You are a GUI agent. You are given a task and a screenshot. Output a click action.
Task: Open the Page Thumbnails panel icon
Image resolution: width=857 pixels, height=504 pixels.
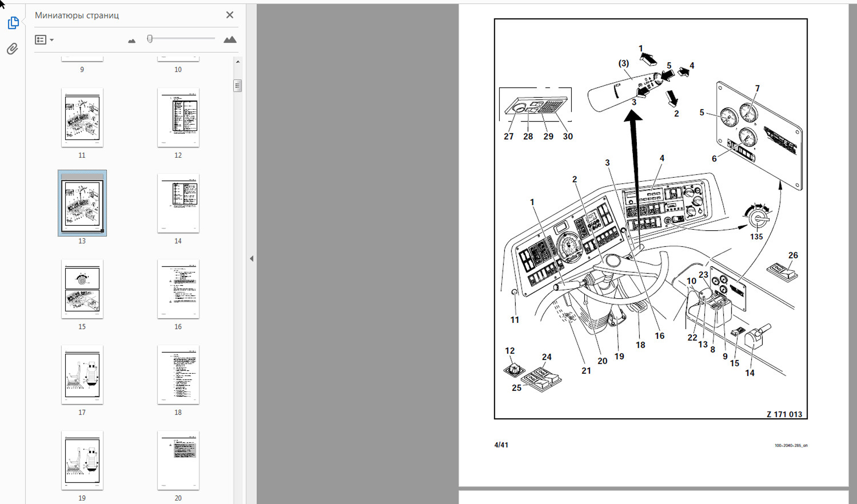pyautogui.click(x=13, y=23)
